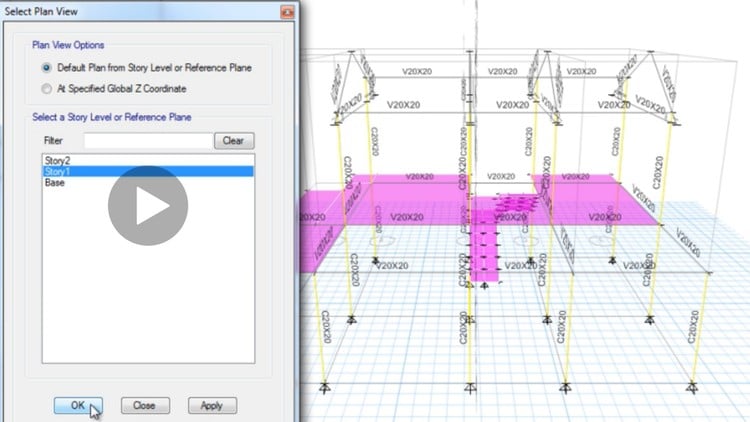Dismiss dialog using the Close button
This screenshot has width=750, height=422.
tap(145, 406)
